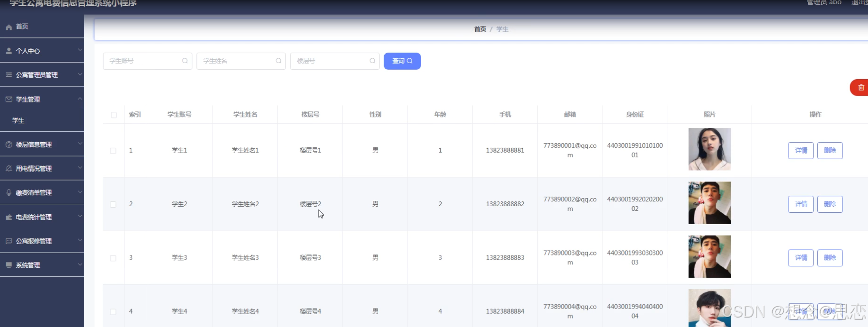Open the 电费统计管理 menu label
The height and width of the screenshot is (327, 868).
pyautogui.click(x=34, y=217)
